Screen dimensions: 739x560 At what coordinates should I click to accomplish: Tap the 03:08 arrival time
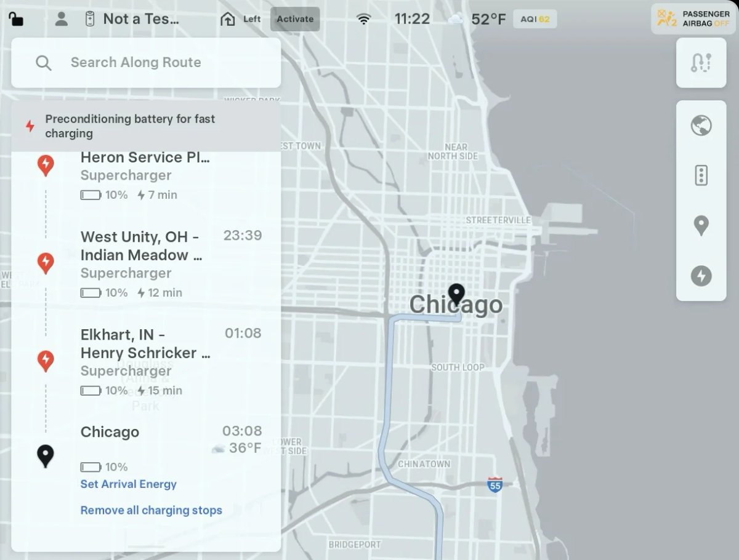[x=242, y=431]
